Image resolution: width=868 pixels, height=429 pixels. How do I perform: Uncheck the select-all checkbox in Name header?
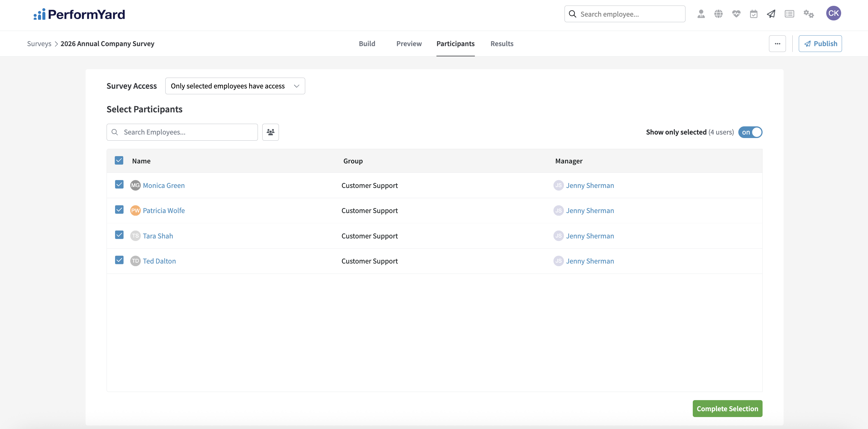click(x=119, y=160)
